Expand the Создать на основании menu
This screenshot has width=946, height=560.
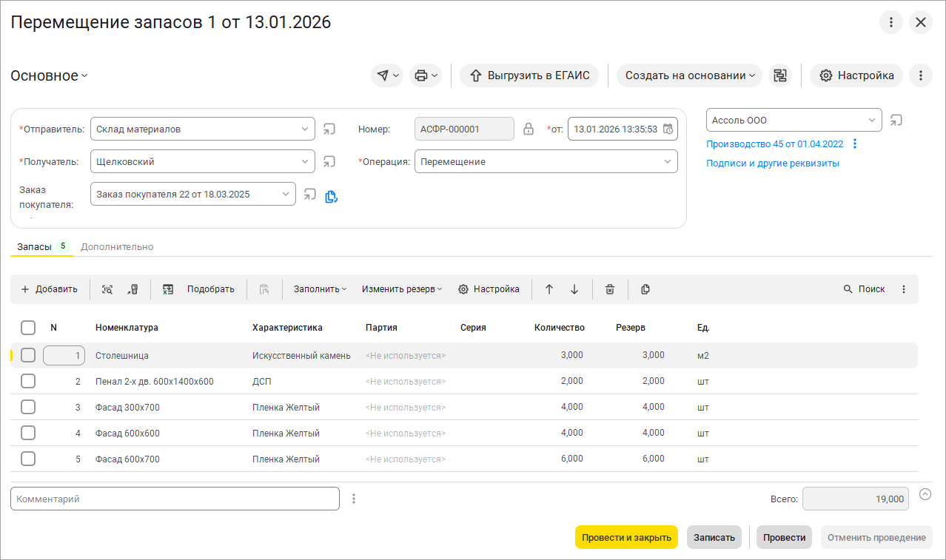689,75
